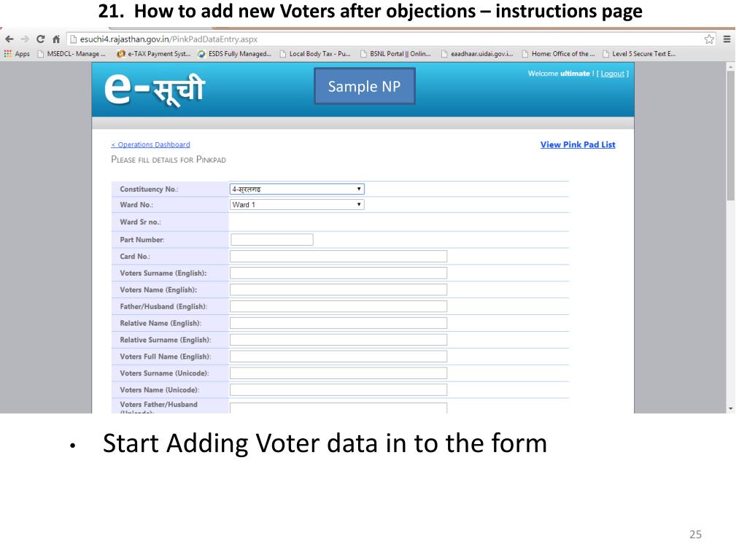Image resolution: width=747 pixels, height=560 pixels.
Task: Focus the Card No. text field
Action: [x=338, y=256]
